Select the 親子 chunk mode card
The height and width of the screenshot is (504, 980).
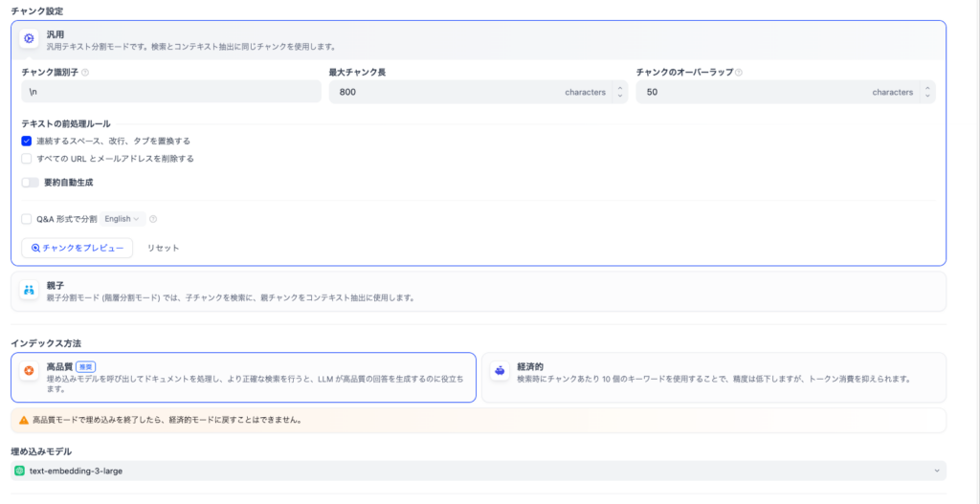479,291
